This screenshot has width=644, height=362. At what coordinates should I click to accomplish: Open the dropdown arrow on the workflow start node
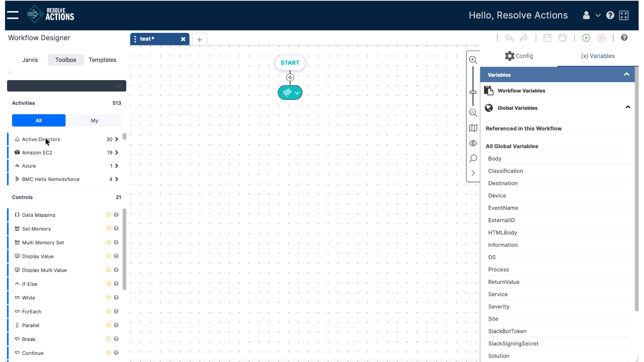297,93
